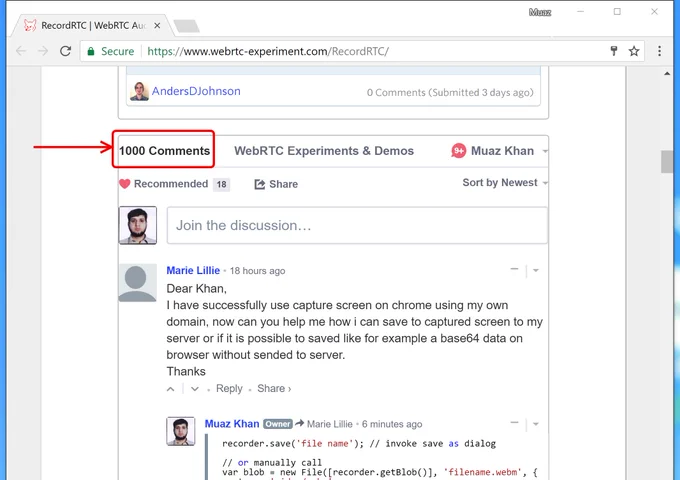Open Sort by Newest dropdown
This screenshot has width=680, height=480.
(x=505, y=183)
